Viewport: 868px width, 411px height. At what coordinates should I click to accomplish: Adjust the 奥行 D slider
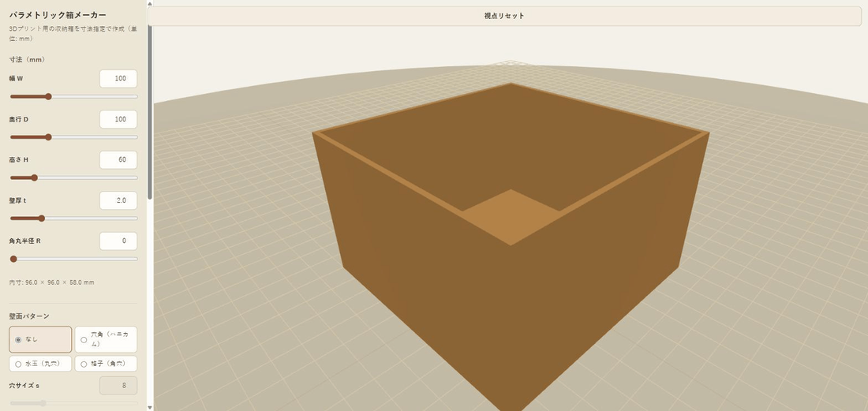[x=73, y=137]
